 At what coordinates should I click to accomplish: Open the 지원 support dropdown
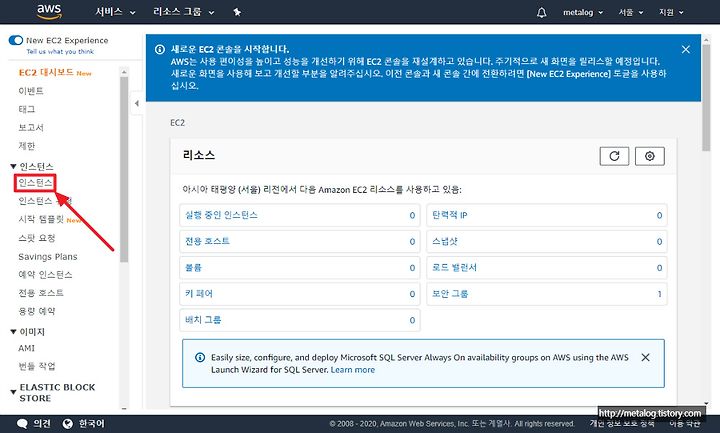[671, 12]
